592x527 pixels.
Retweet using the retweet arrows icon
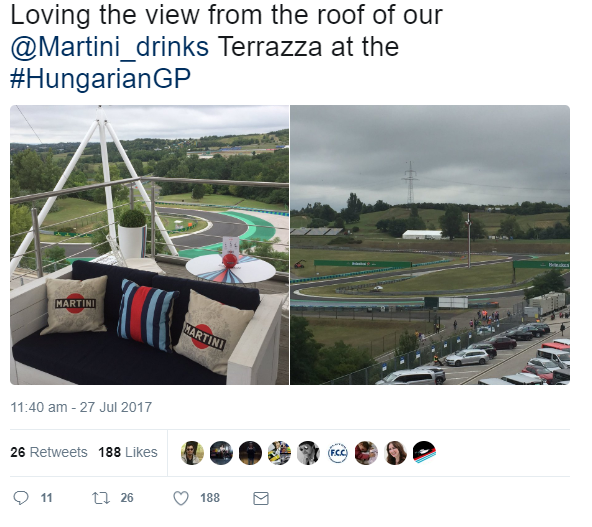[x=101, y=498]
